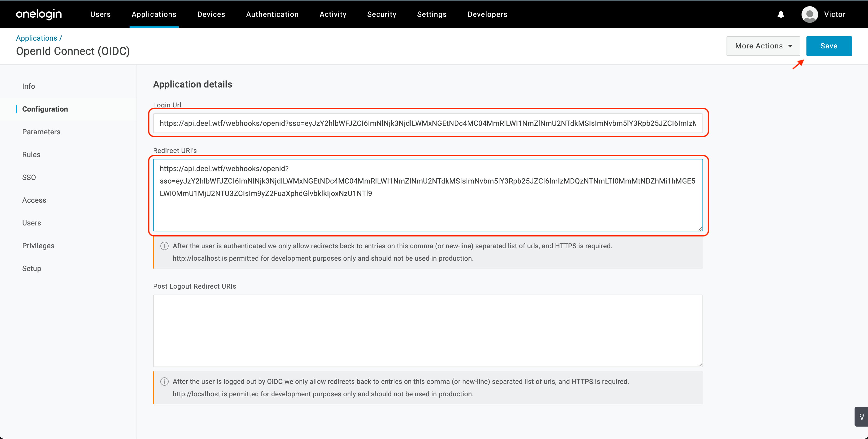Click inside the Redirect URI's text area

coord(428,195)
